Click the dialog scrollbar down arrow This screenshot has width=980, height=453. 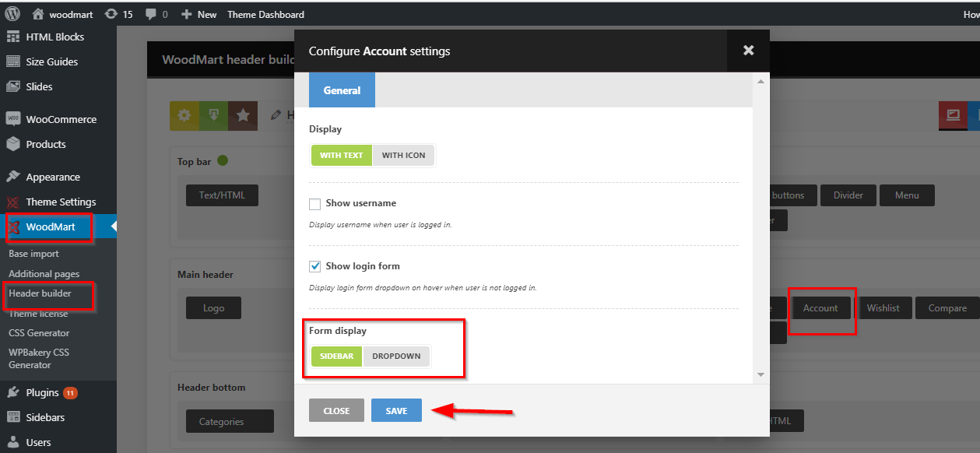(761, 375)
